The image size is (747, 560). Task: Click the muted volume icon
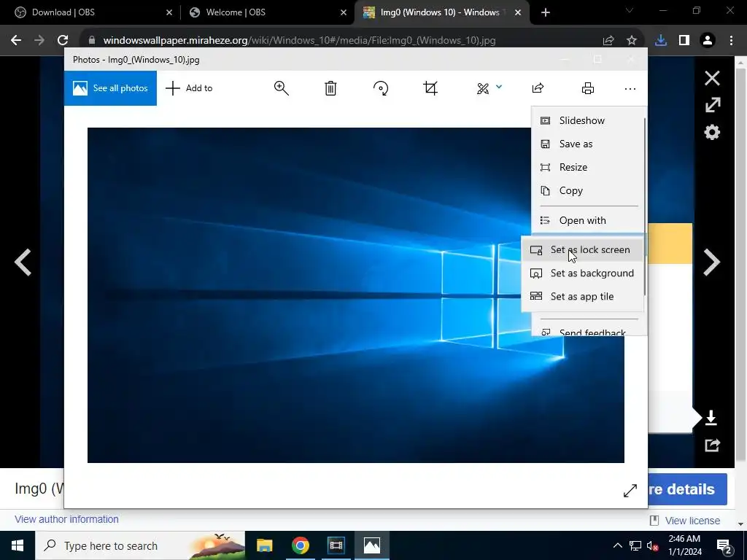click(651, 545)
